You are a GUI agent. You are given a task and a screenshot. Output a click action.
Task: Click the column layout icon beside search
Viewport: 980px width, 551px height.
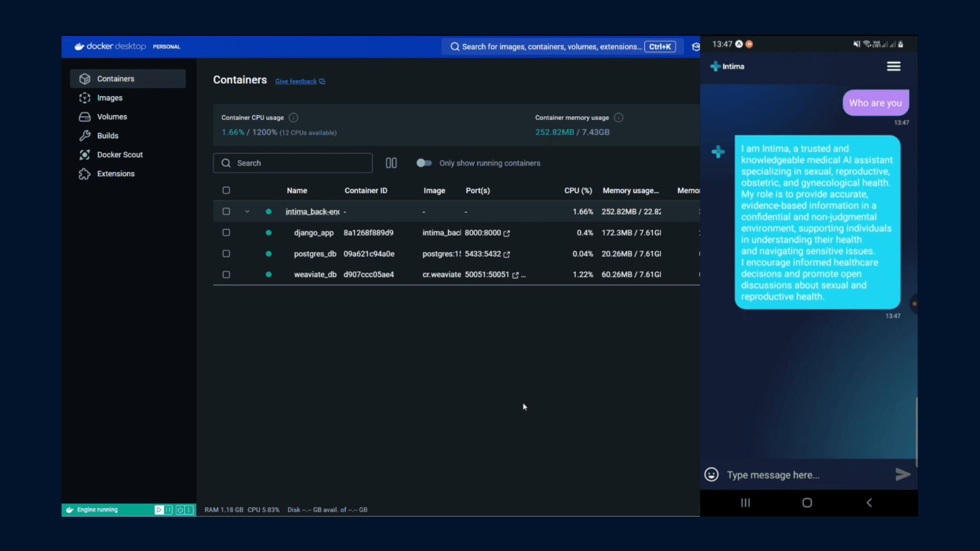click(x=391, y=163)
